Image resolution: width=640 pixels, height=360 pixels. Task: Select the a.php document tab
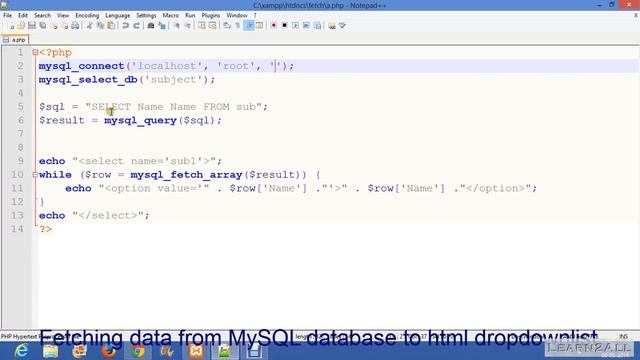coord(15,40)
